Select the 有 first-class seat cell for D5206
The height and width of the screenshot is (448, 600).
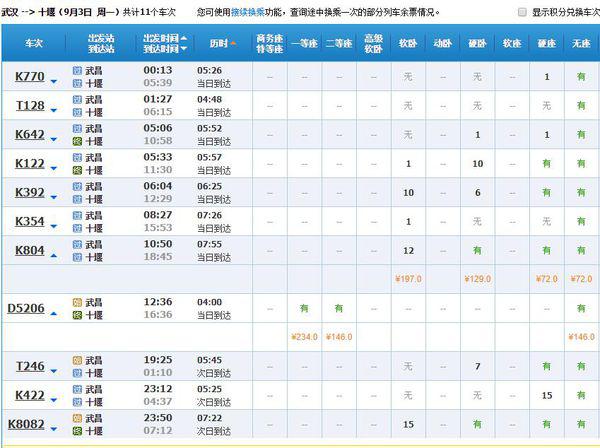(x=303, y=308)
